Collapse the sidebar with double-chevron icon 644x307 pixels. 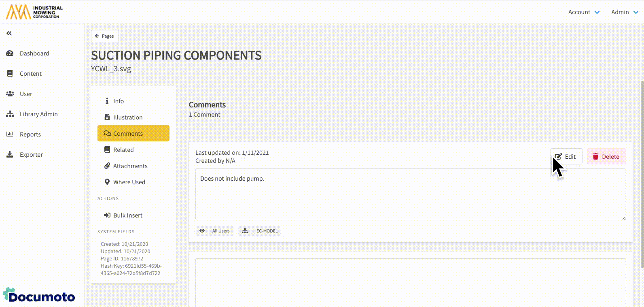tap(9, 33)
